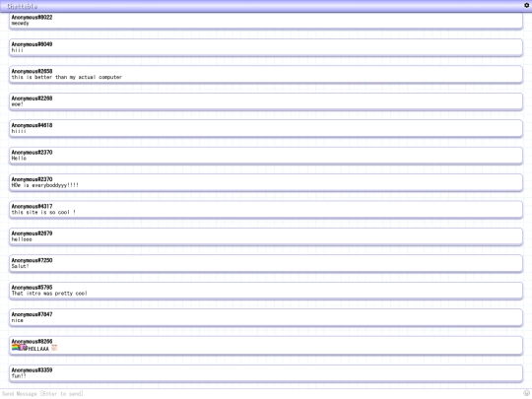This screenshot has height=399, width=532.
Task: Select "this is better than my actual computer"
Action: click(x=67, y=78)
